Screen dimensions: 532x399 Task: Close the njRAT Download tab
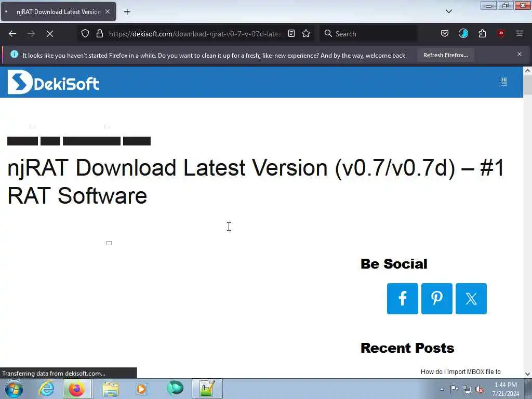click(108, 11)
